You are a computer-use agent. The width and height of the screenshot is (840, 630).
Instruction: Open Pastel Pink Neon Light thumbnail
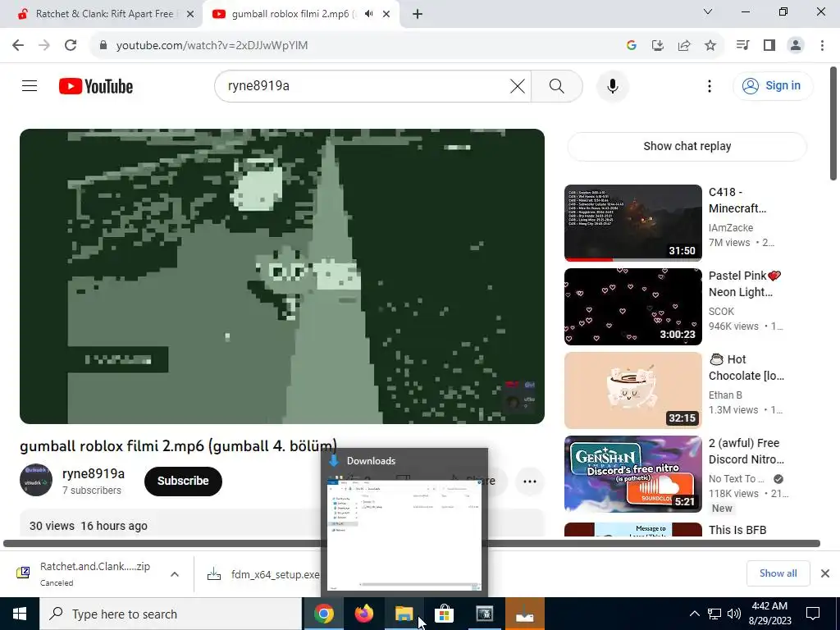[x=632, y=307]
